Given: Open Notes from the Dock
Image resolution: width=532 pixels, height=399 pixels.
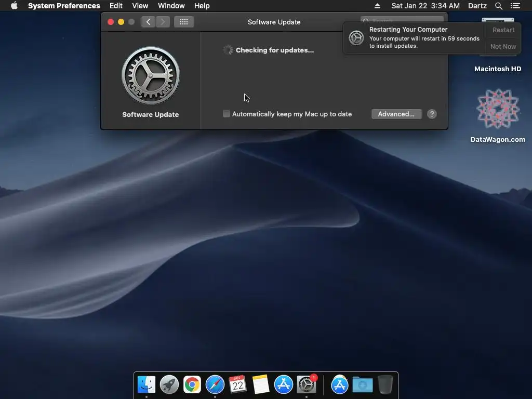Looking at the screenshot, I should click(261, 384).
